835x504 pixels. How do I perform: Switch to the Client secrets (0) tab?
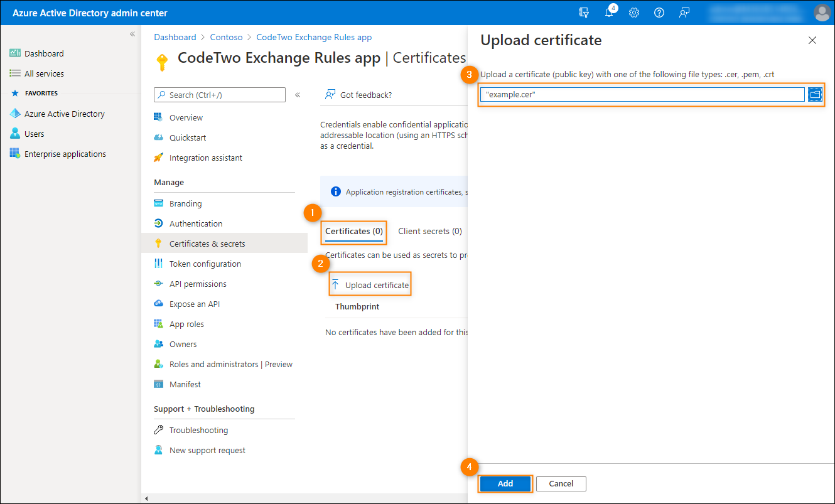[x=430, y=231]
